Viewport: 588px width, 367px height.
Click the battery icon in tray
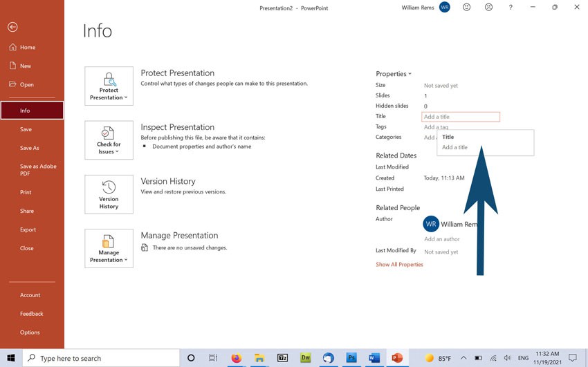[x=479, y=358]
